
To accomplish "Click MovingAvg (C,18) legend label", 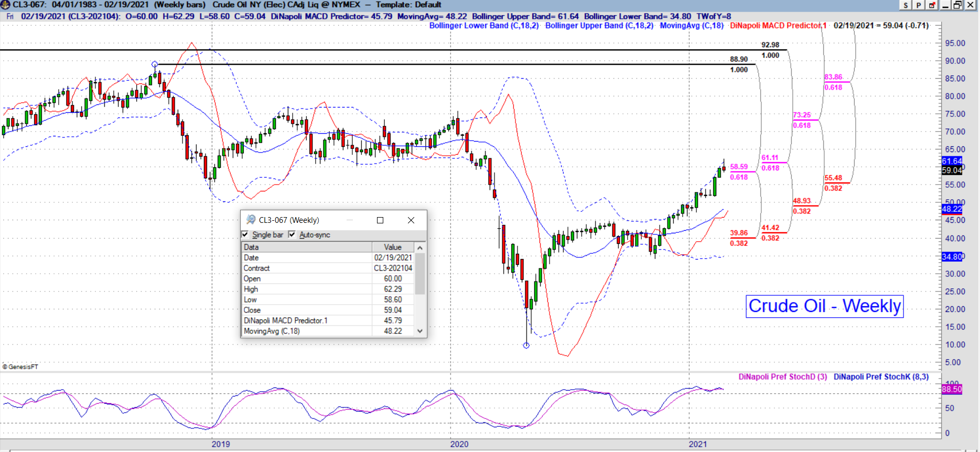I will 692,26.
